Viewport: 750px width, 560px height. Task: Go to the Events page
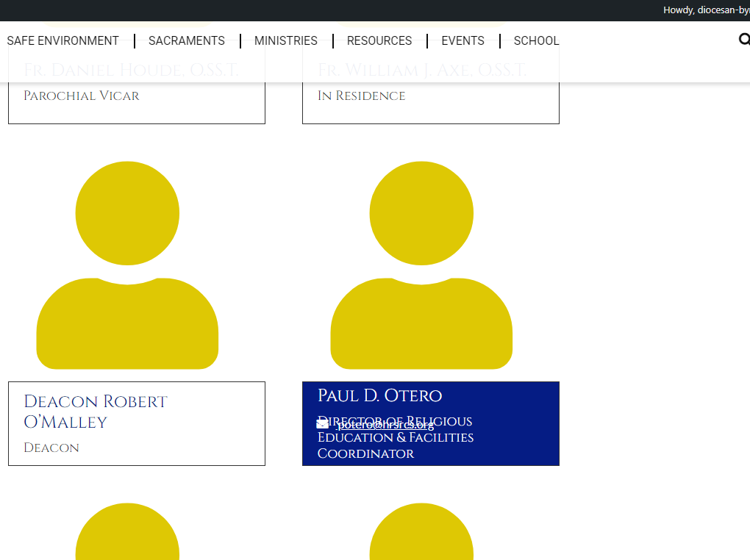(463, 41)
